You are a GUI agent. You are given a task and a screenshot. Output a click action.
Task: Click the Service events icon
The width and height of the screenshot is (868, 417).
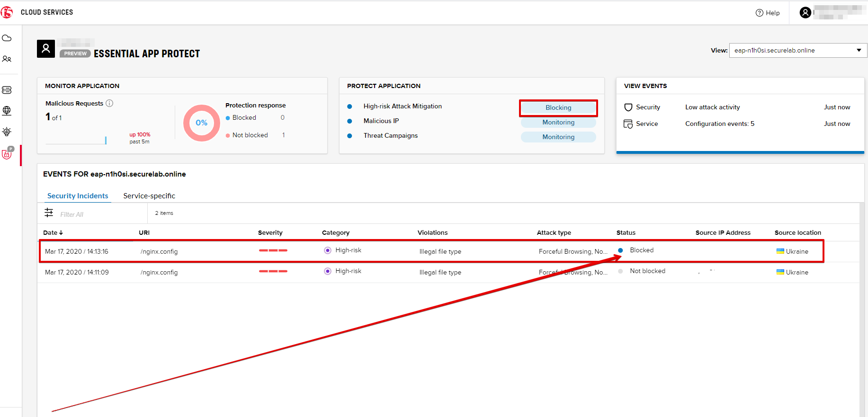pos(628,124)
